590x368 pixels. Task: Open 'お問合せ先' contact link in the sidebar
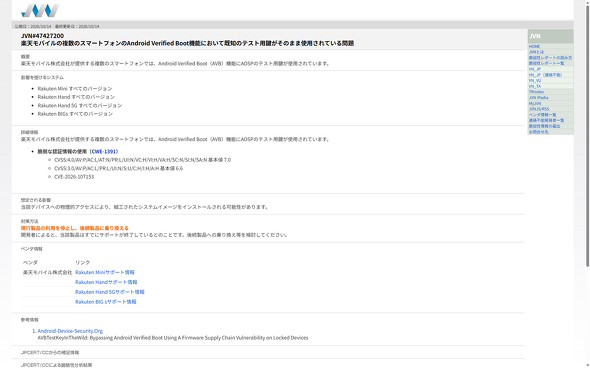(x=538, y=132)
